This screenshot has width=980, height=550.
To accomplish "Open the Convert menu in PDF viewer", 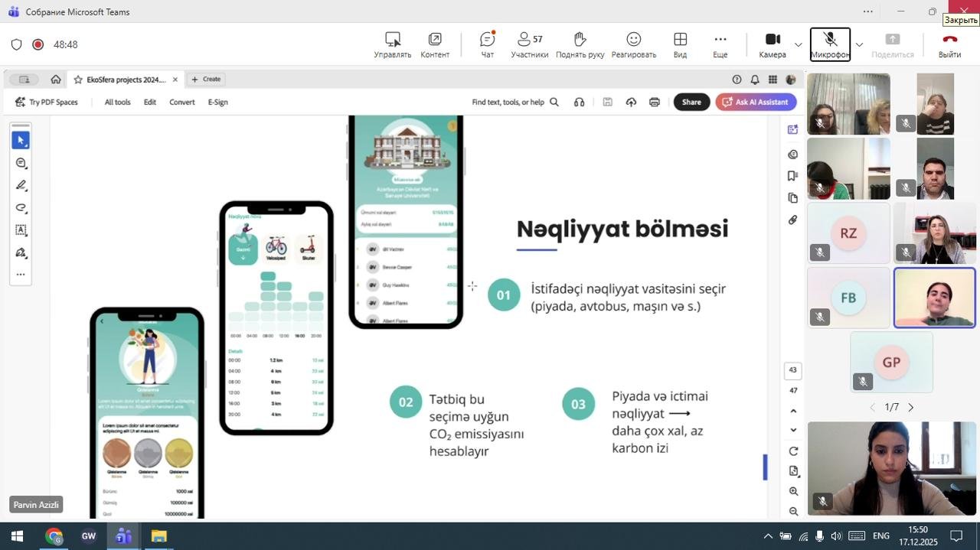I will click(181, 102).
